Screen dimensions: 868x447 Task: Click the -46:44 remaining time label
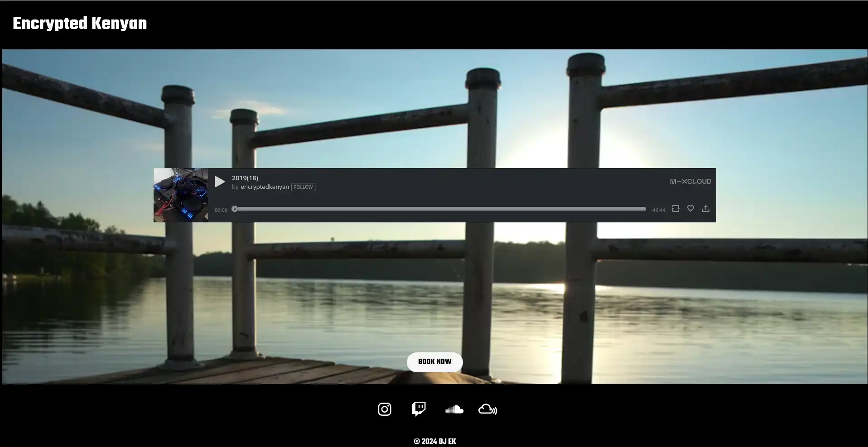click(658, 210)
